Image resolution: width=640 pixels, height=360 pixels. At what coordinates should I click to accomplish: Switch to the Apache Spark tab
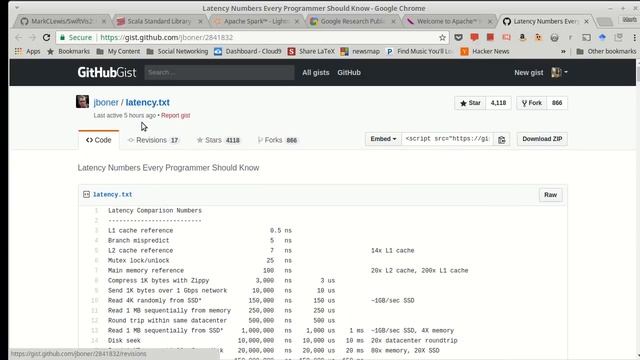[256, 21]
